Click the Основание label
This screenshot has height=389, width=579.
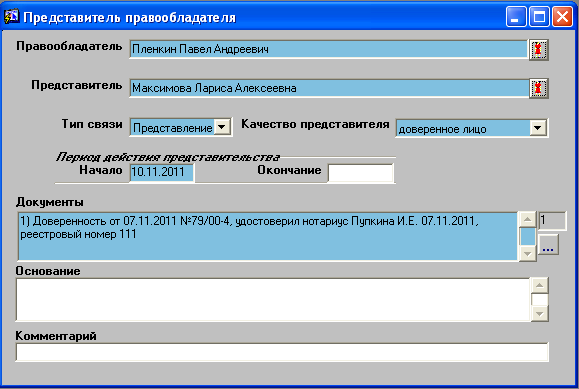(48, 271)
